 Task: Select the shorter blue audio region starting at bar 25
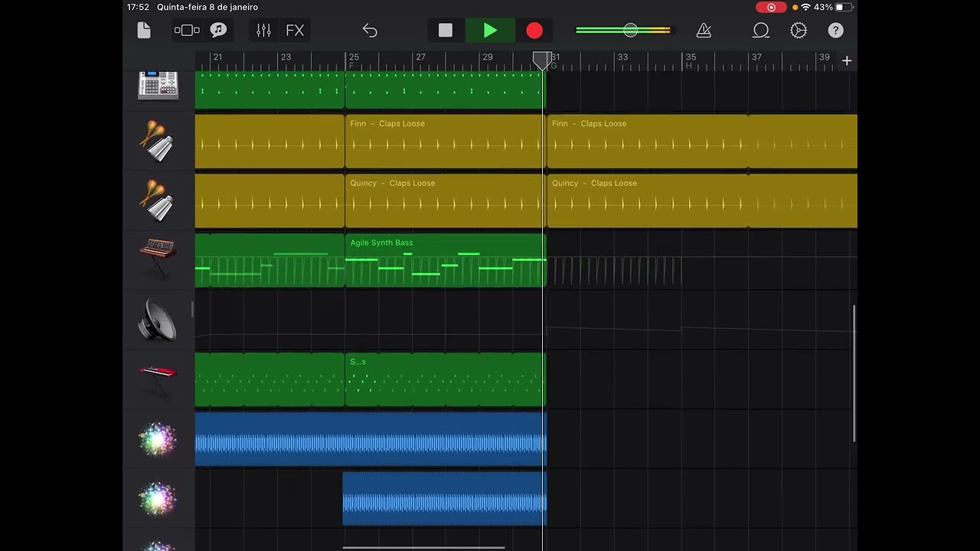point(445,499)
